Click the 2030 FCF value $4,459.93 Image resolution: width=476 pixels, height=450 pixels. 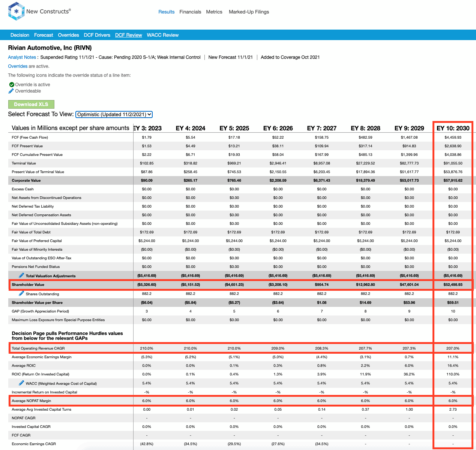click(x=453, y=138)
